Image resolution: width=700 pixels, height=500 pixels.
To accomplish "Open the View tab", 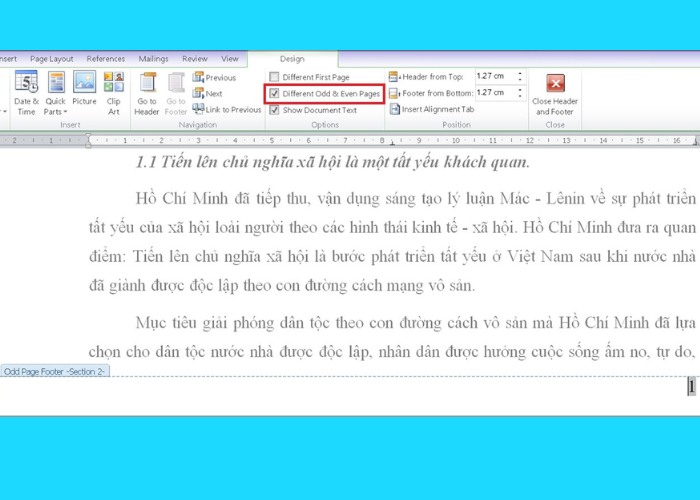I will 230,58.
